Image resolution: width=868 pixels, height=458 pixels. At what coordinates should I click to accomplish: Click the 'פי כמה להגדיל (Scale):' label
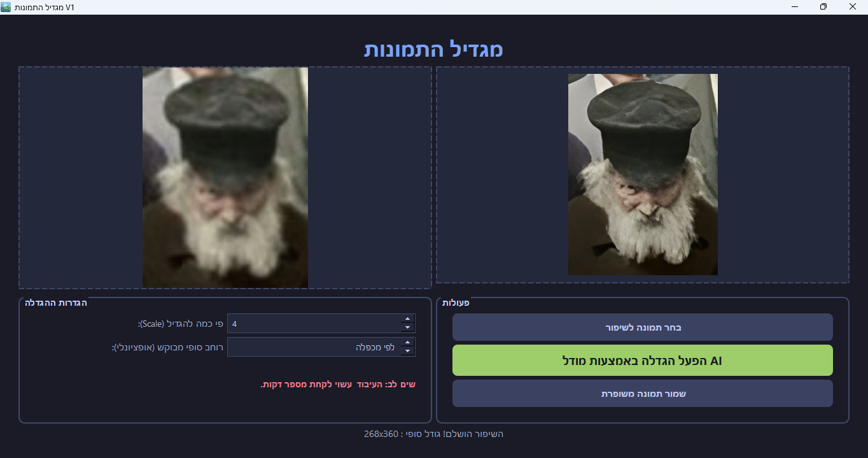point(180,324)
